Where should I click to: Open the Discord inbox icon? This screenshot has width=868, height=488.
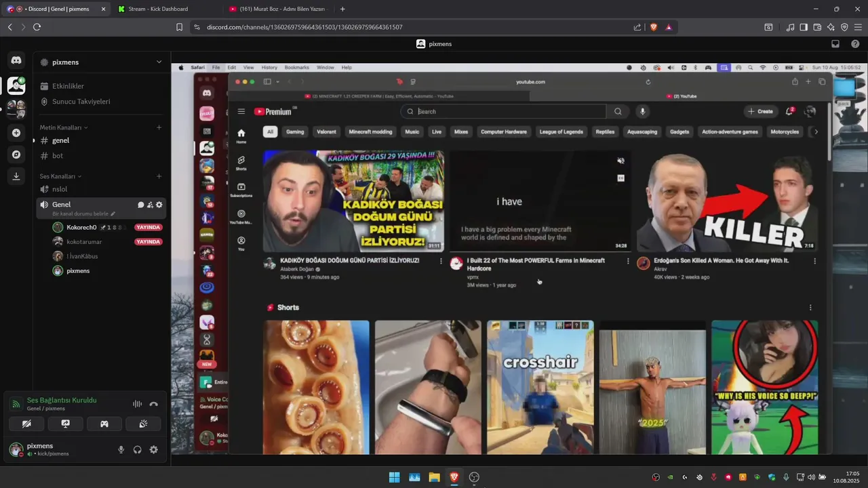[835, 44]
